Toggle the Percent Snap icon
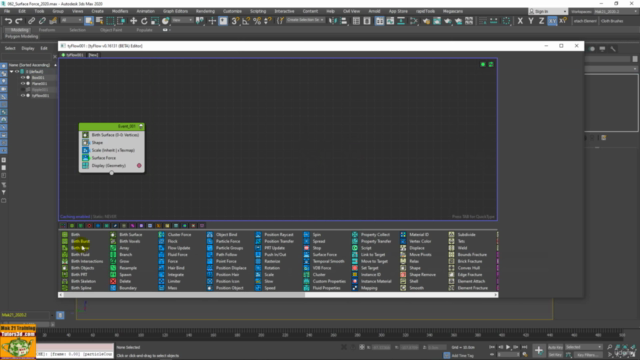Viewport: 640px width, 360px height. point(257,21)
